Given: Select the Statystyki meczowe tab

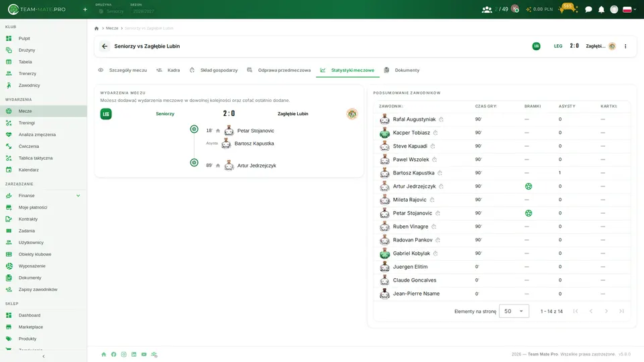Looking at the screenshot, I should (347, 70).
